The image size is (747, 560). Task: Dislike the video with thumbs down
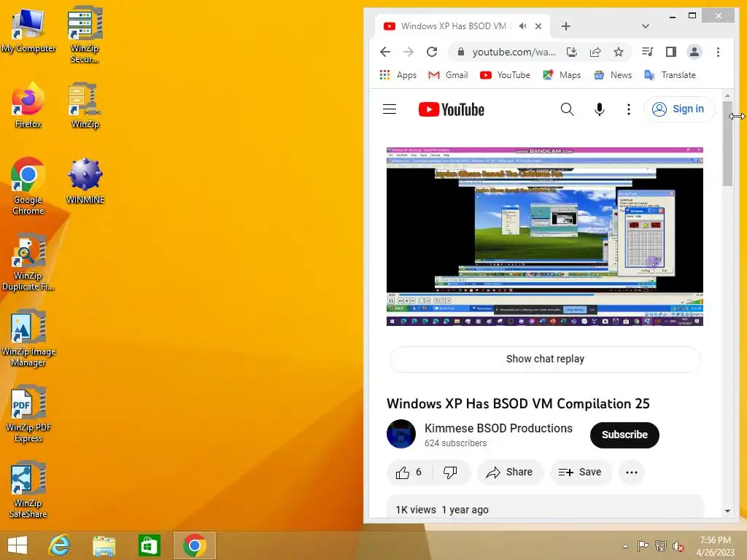click(450, 472)
